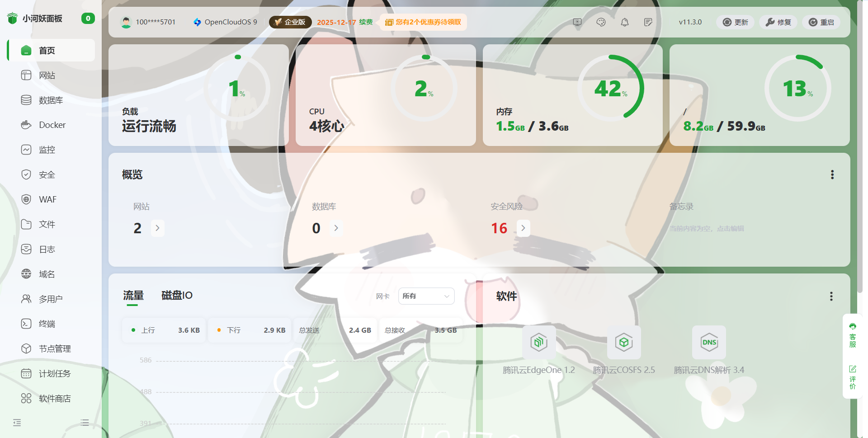Open the notes icon in top bar

point(648,22)
